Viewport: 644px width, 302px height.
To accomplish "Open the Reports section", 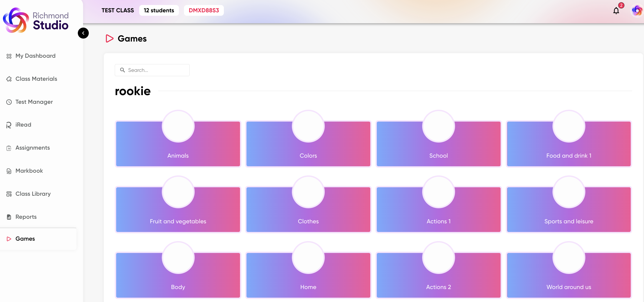I will pyautogui.click(x=26, y=216).
